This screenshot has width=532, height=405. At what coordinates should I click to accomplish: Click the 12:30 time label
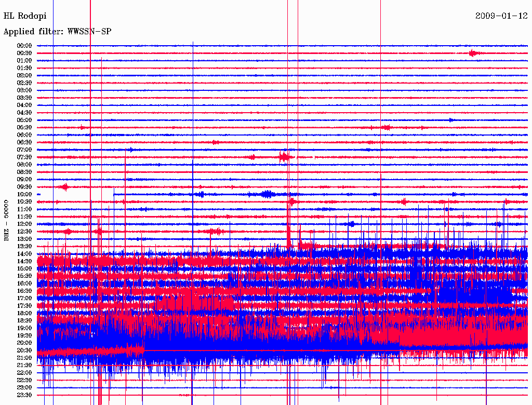[x=24, y=232]
